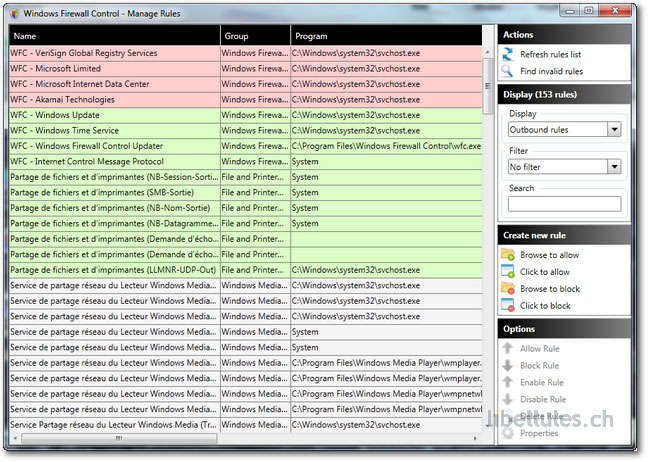Select the WFC - Microsoft Limited rule
Image resolution: width=648 pixels, height=462 pixels.
point(245,69)
